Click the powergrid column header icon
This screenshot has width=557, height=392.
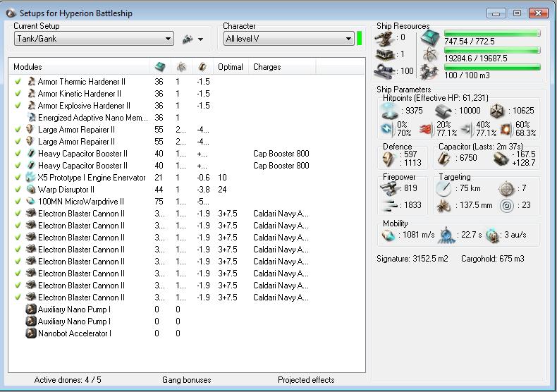tap(181, 66)
